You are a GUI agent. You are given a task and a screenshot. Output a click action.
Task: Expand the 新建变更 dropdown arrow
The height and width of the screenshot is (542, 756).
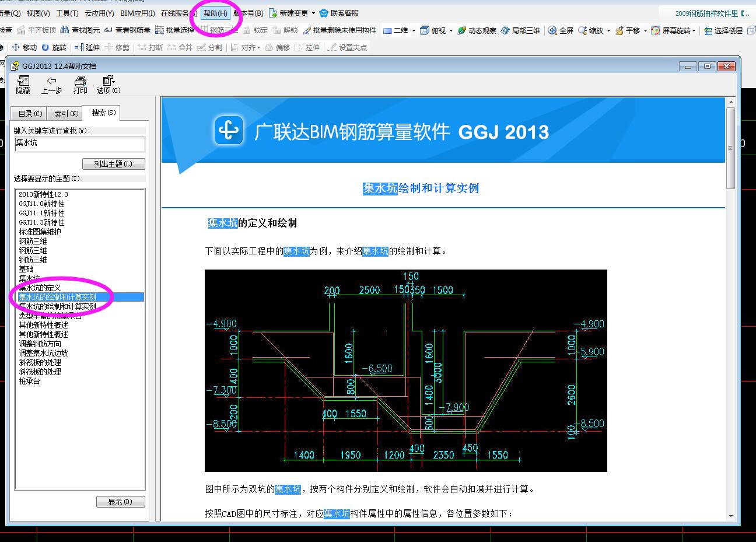pyautogui.click(x=313, y=13)
